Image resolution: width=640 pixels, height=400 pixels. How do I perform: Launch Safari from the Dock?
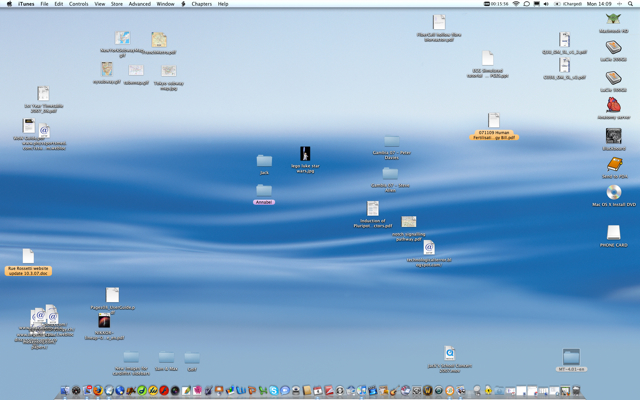coord(109,391)
